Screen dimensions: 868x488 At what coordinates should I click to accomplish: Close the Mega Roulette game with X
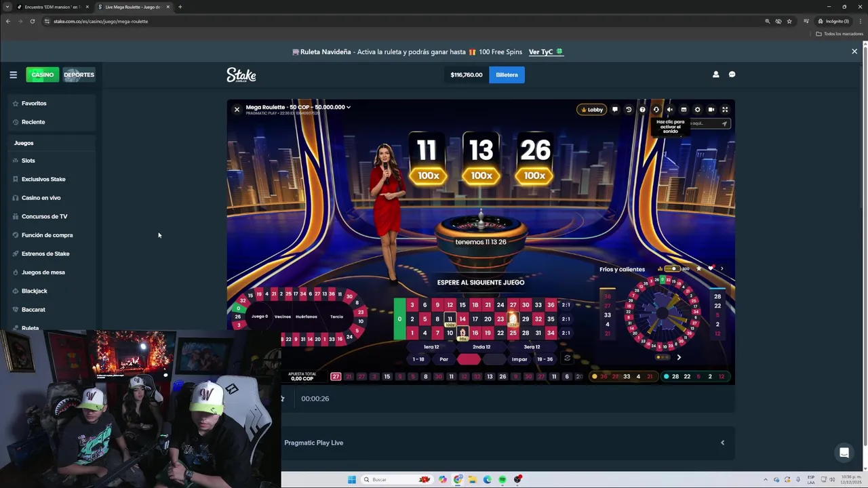(x=237, y=109)
